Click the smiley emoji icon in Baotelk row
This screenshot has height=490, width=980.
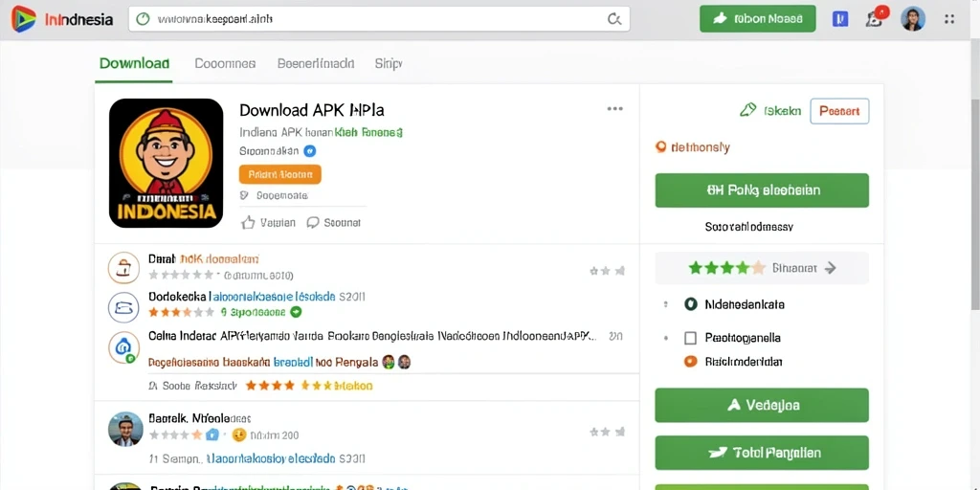point(238,435)
